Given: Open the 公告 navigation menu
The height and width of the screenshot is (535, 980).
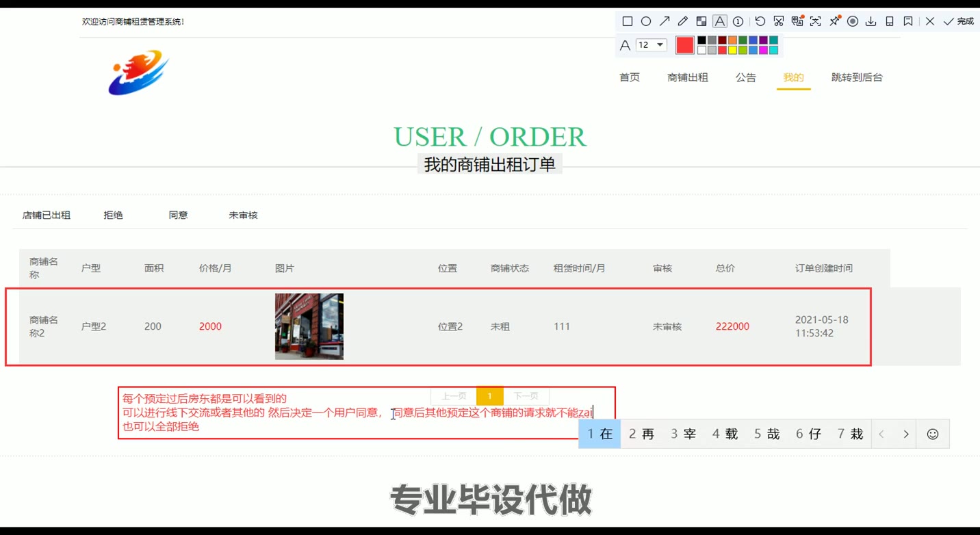Looking at the screenshot, I should pos(746,77).
